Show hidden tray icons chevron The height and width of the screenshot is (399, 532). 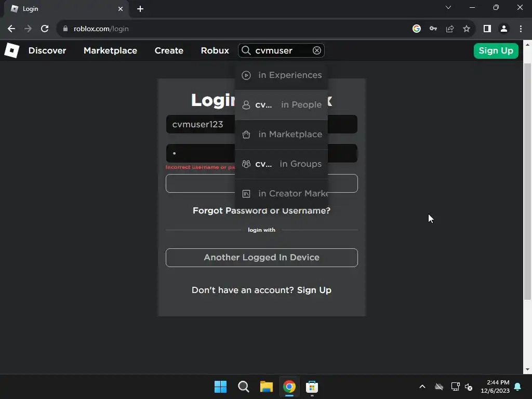point(422,387)
